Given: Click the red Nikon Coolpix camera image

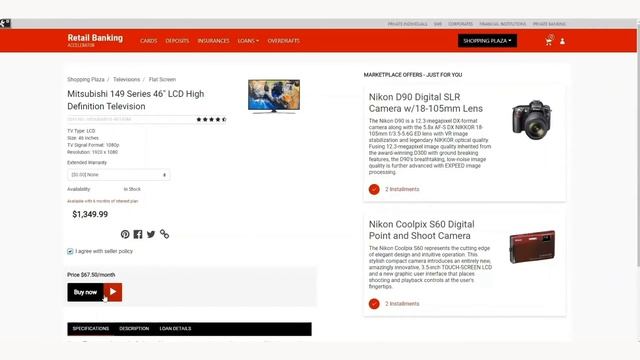Looking at the screenshot, I should tap(532, 247).
